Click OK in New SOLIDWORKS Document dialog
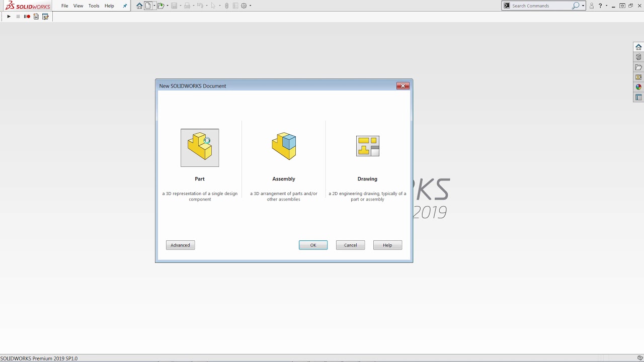This screenshot has width=644, height=362. (x=313, y=245)
